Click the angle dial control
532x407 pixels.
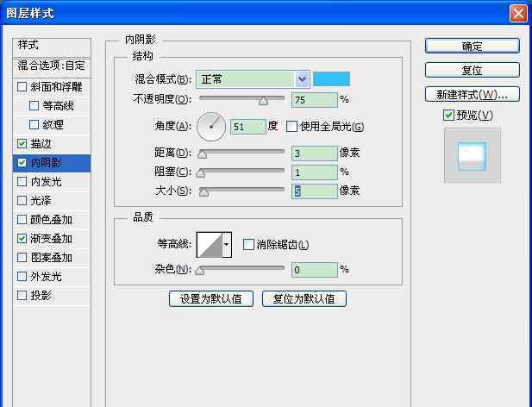click(x=211, y=127)
